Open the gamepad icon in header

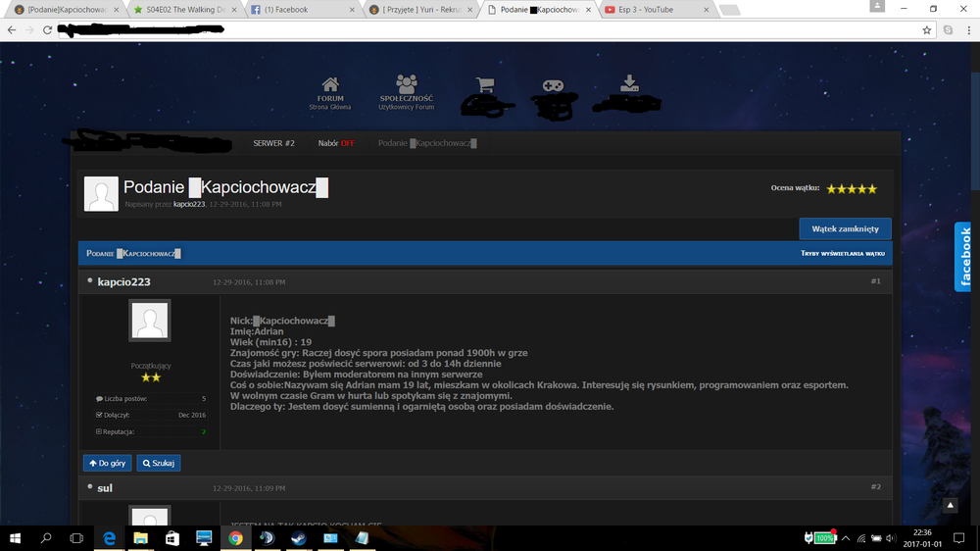(x=553, y=85)
